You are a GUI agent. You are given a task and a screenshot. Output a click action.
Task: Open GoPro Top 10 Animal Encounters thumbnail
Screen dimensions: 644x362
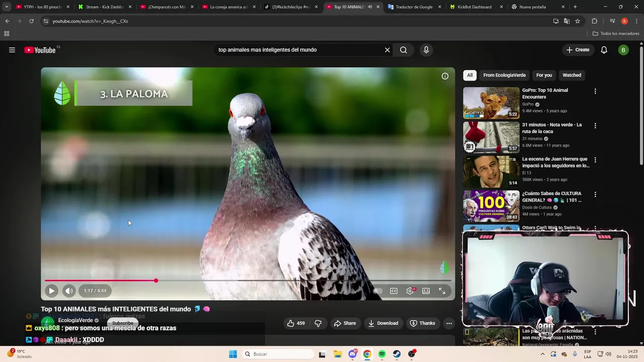coord(491,103)
